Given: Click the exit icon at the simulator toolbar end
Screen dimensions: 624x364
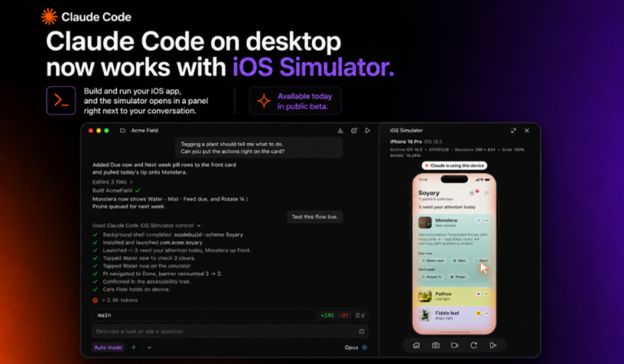Looking at the screenshot, I should point(493,345).
